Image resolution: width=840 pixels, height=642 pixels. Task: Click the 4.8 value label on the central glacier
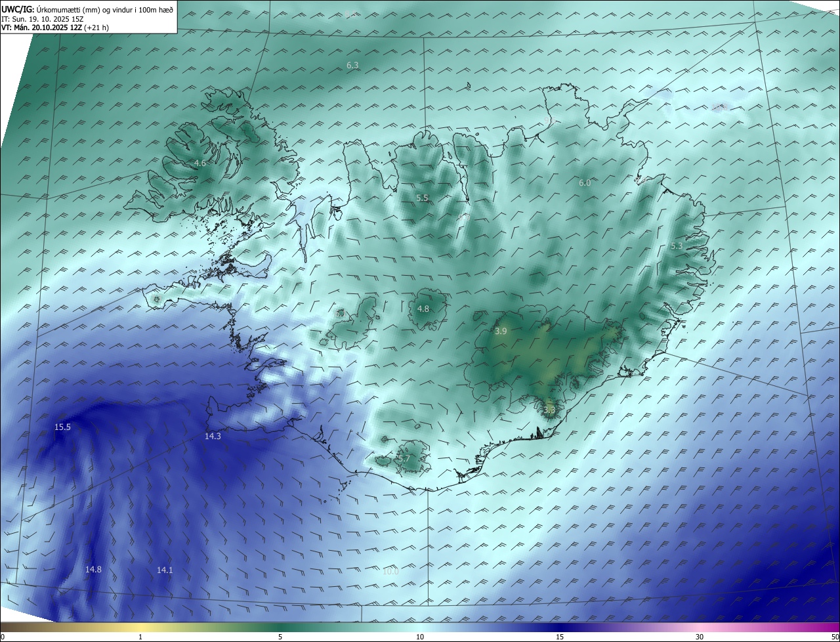(423, 309)
